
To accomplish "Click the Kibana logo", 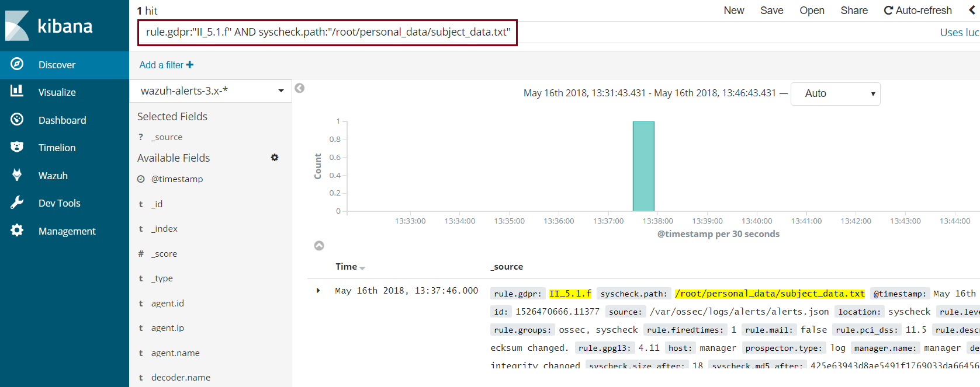I will tap(49, 26).
